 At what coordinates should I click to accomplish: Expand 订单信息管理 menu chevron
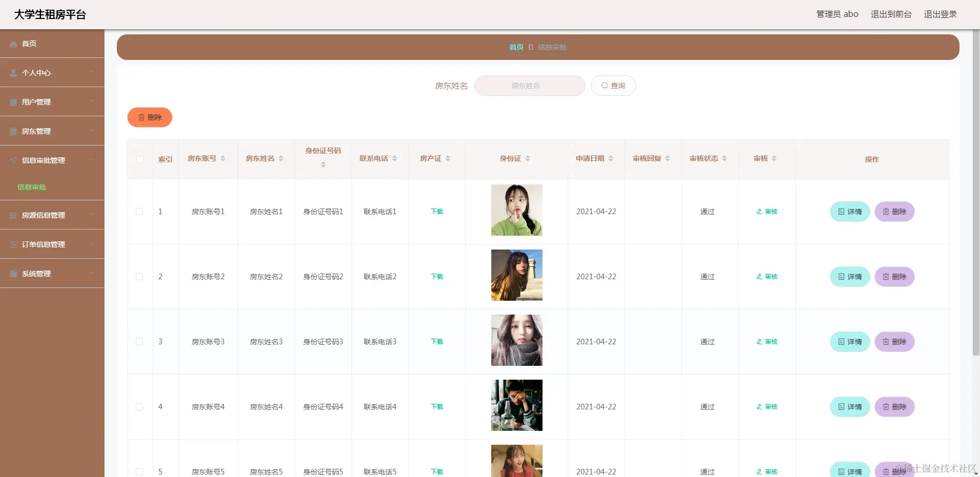point(91,244)
